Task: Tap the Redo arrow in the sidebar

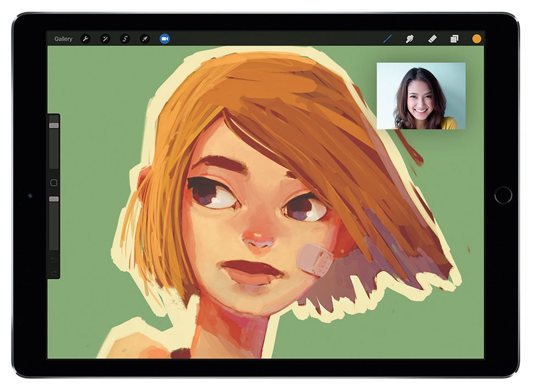Action: 53,273
